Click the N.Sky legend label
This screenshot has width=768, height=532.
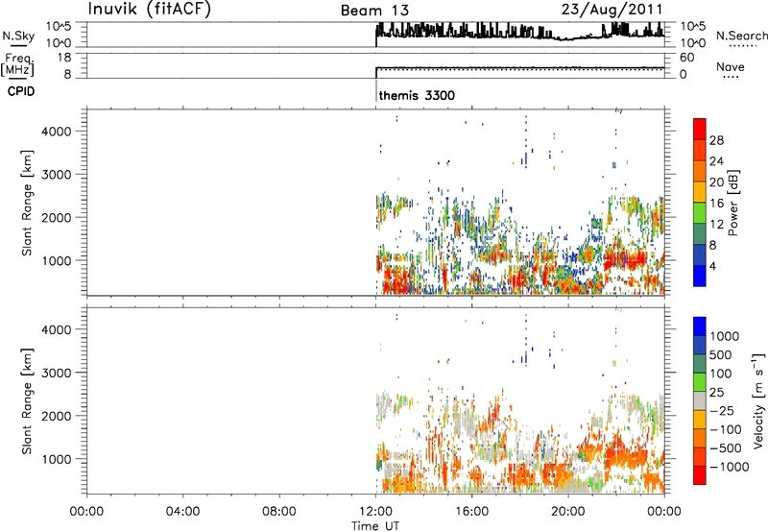18,36
